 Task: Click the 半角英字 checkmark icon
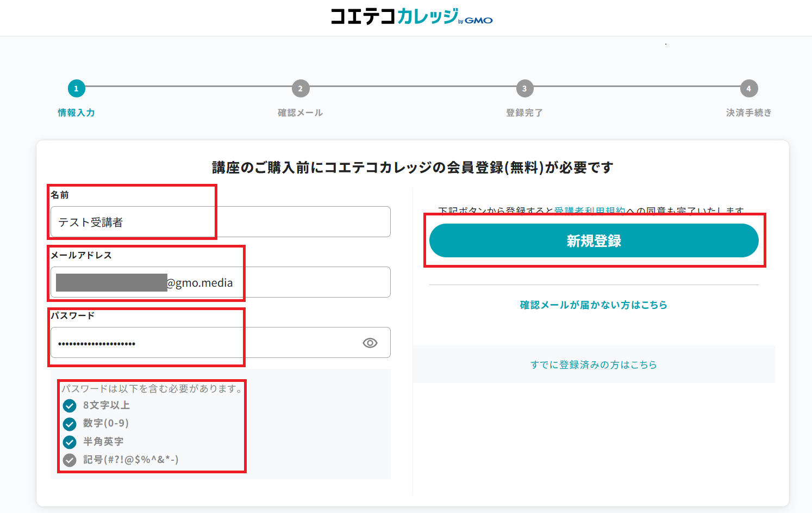pyautogui.click(x=70, y=442)
